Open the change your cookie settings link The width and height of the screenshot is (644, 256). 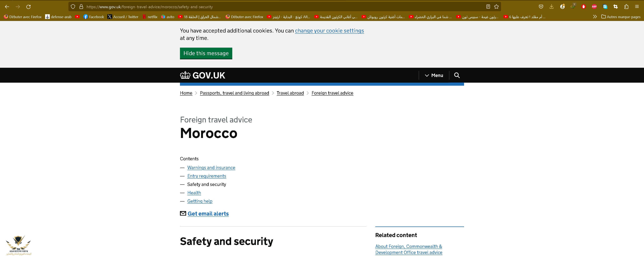tap(329, 31)
